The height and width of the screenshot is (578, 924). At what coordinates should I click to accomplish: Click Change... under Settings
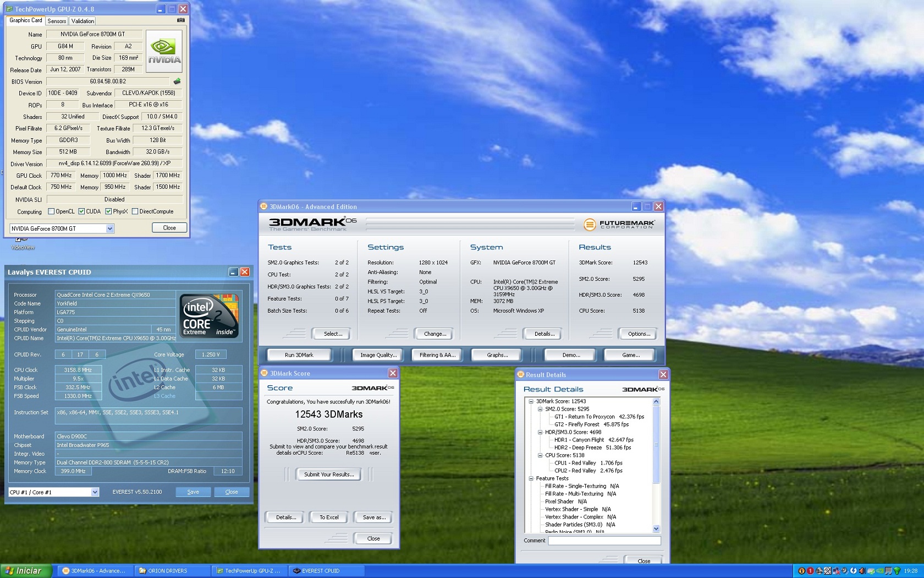(435, 334)
